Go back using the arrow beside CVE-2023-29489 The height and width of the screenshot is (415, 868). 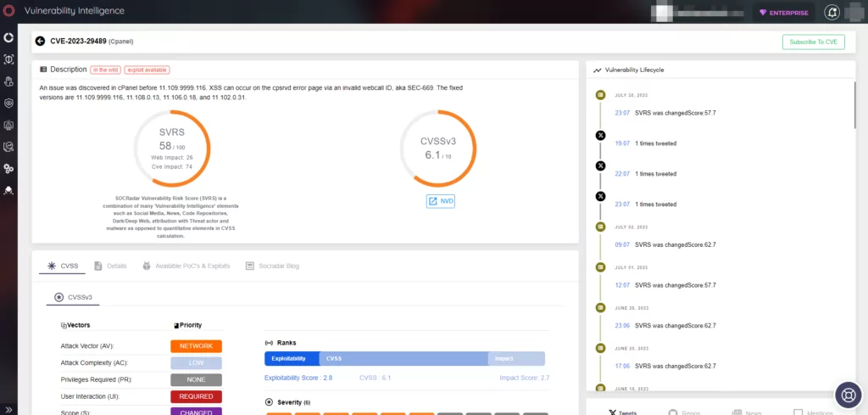pos(40,41)
